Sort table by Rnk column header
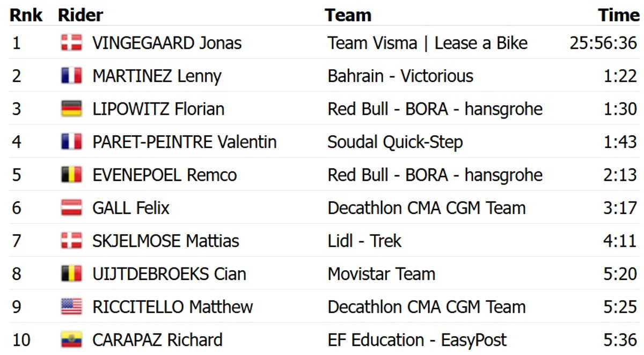The height and width of the screenshot is (355, 644). (26, 15)
